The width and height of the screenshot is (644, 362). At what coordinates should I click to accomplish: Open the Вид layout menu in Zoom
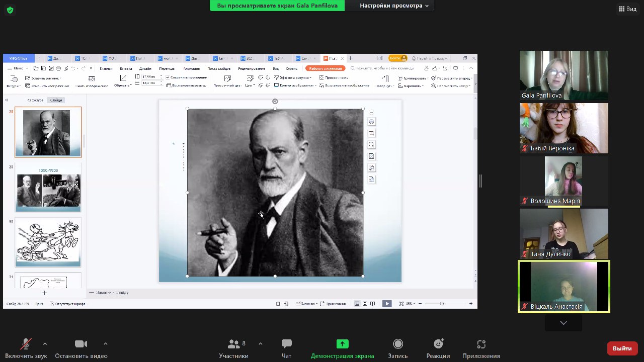pyautogui.click(x=627, y=9)
